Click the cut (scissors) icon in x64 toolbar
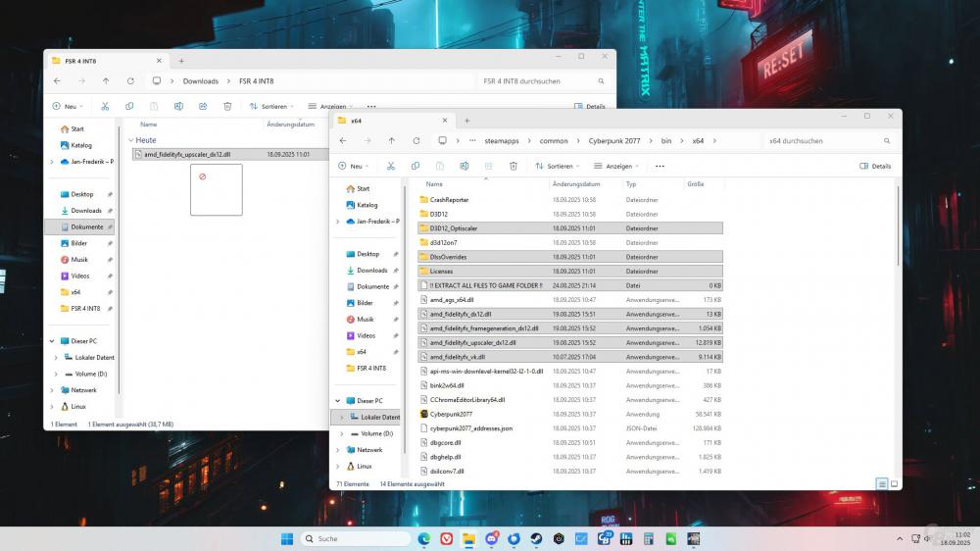This screenshot has height=551, width=980. 390,166
